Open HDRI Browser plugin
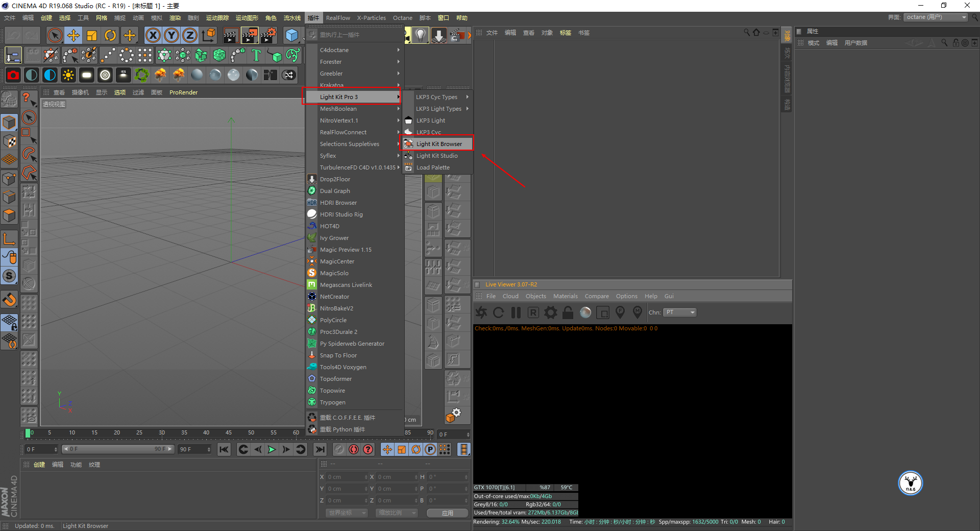980x531 pixels. [355, 203]
